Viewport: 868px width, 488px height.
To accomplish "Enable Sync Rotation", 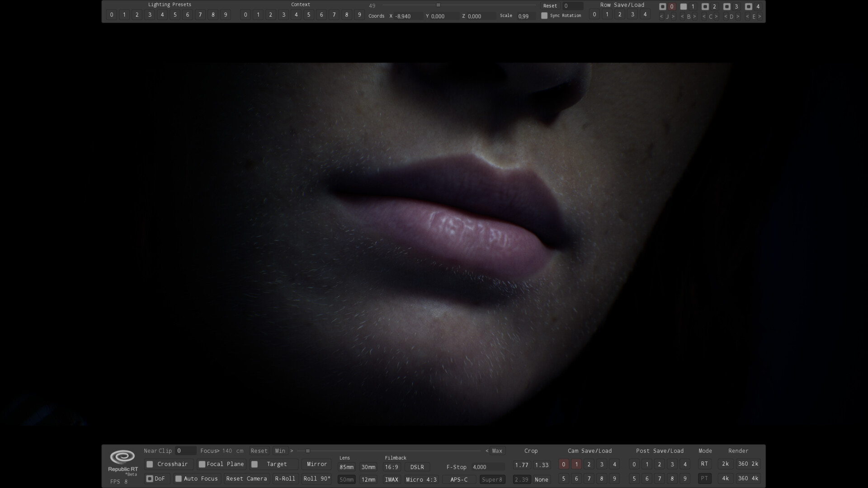I will [545, 15].
